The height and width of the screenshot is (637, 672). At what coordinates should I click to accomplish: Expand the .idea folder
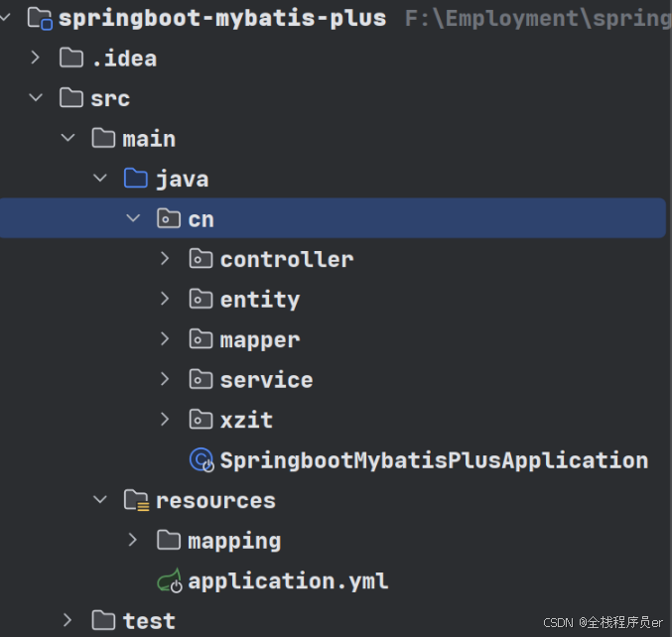[x=36, y=58]
